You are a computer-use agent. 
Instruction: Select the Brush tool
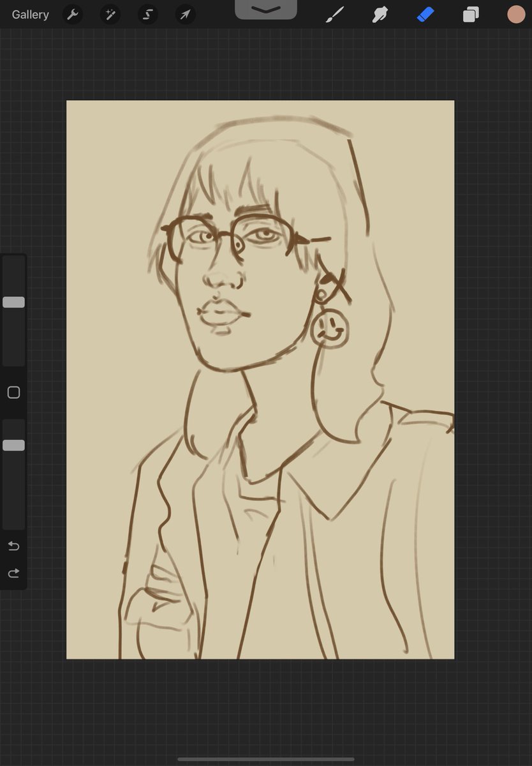(334, 15)
